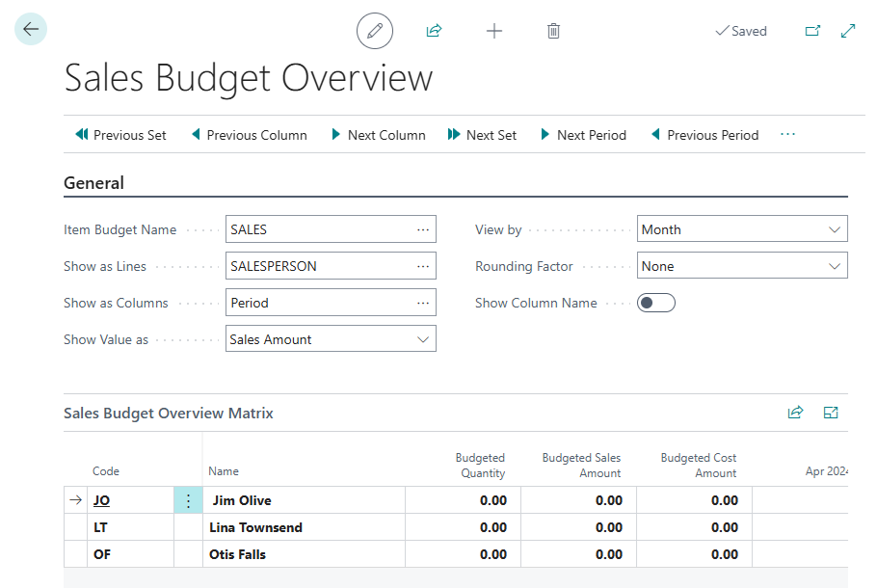Viewport: 876px width, 588px height.
Task: Select Next Period action
Action: (583, 135)
